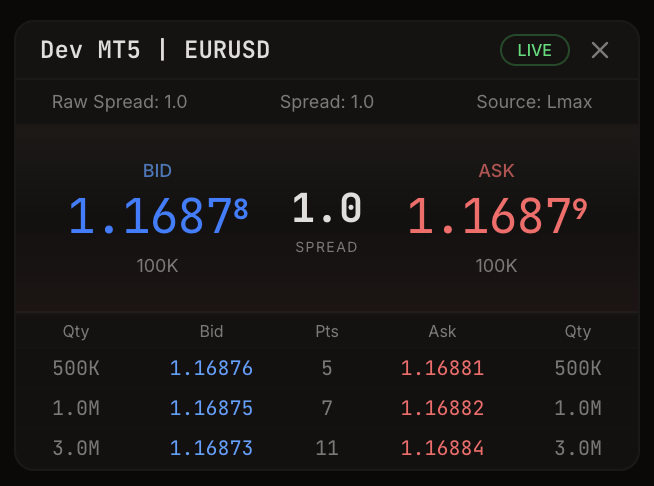
Task: Select the Raw Spread: 1.0 label
Action: point(119,102)
